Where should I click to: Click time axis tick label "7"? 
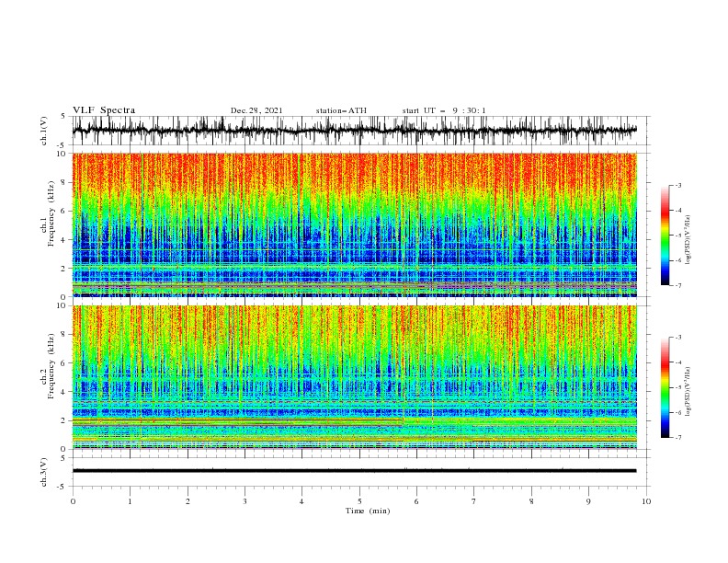[474, 501]
